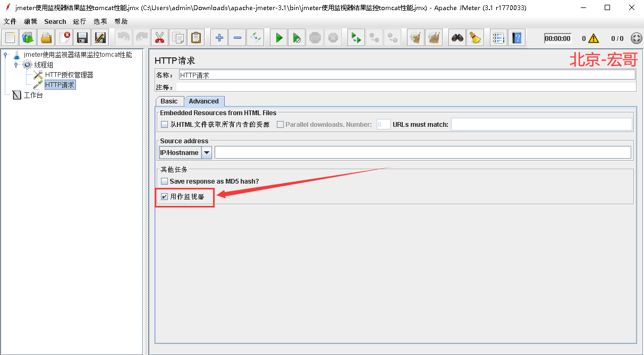
Task: Switch to the Basic tab
Action: 170,101
